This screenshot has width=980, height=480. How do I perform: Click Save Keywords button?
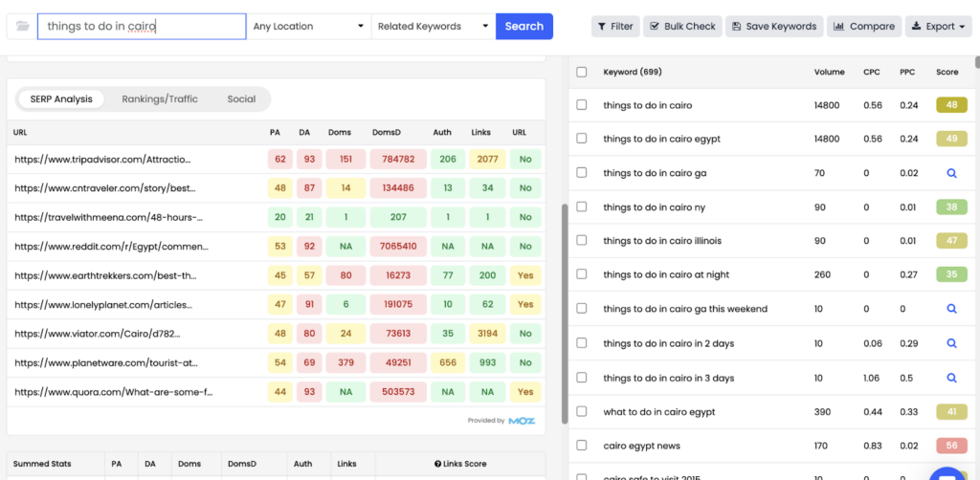774,26
